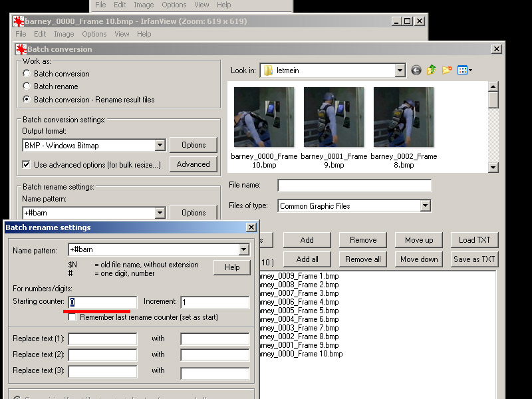Open the Edit menu in the background top window

[120, 5]
